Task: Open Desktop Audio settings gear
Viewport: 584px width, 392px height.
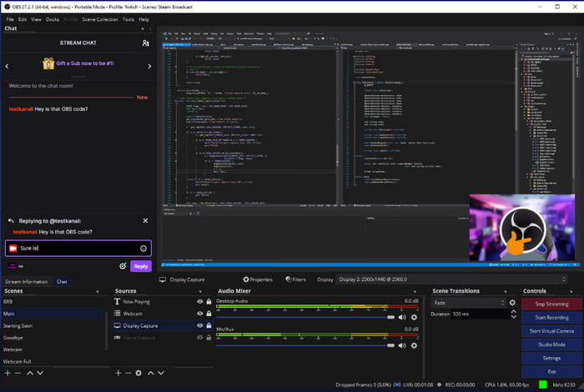Action: [414, 318]
